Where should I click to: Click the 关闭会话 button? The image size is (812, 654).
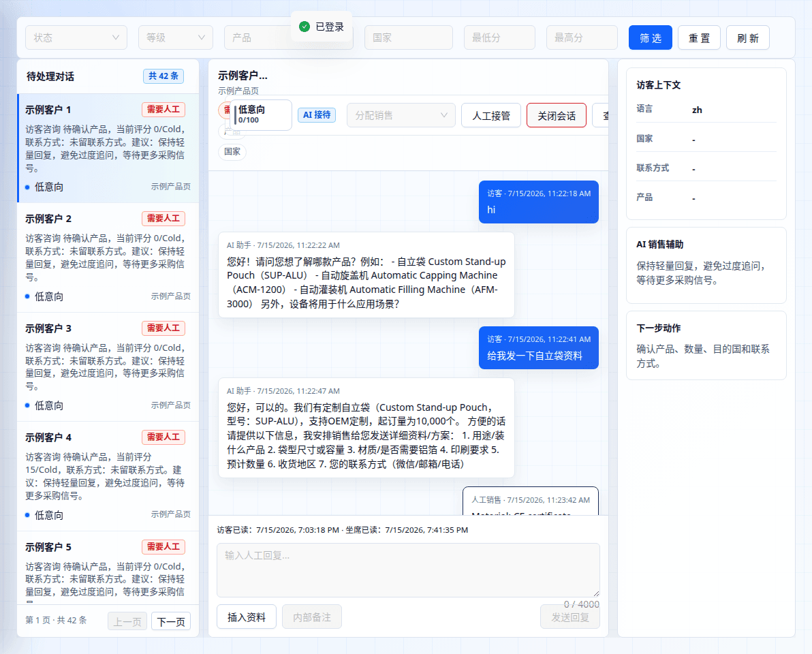[557, 115]
